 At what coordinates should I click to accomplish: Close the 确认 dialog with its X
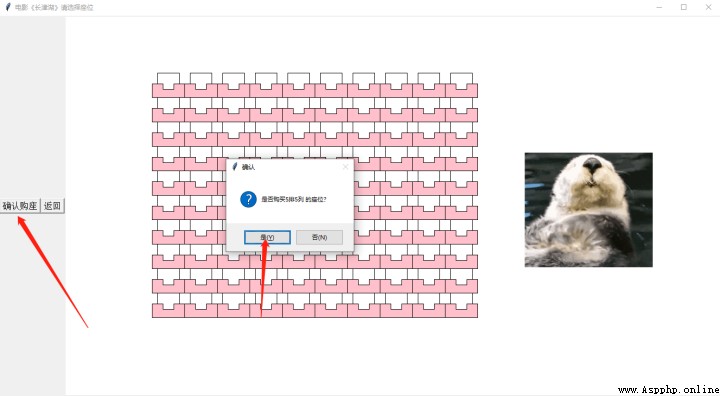click(345, 167)
